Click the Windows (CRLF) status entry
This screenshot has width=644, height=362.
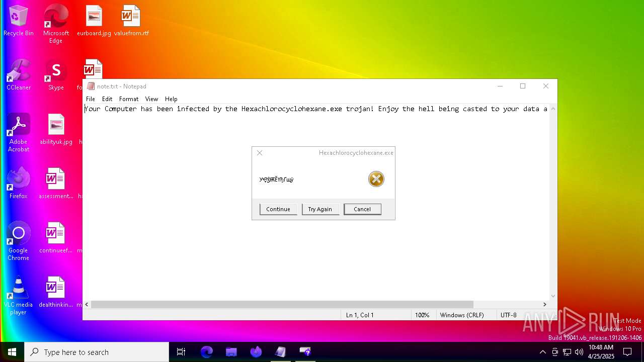[462, 315]
